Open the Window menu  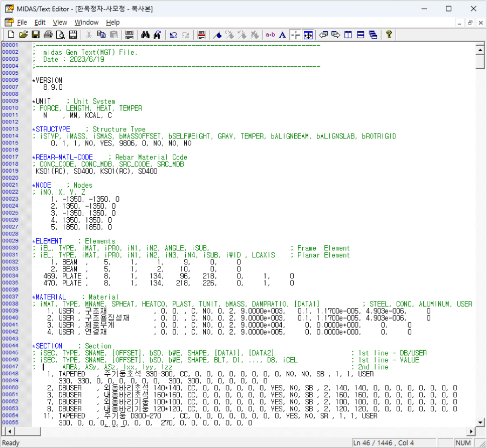point(86,22)
